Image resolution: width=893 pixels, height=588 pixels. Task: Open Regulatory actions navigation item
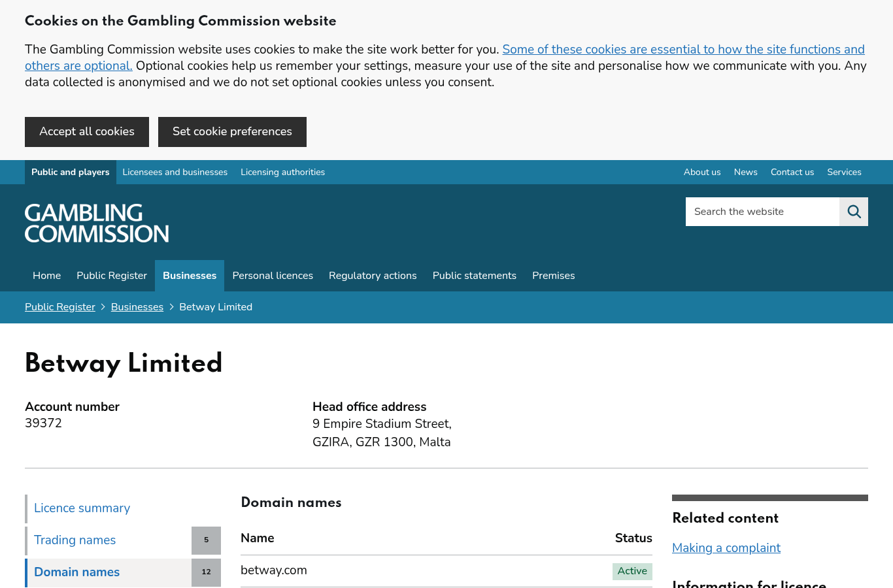(373, 276)
